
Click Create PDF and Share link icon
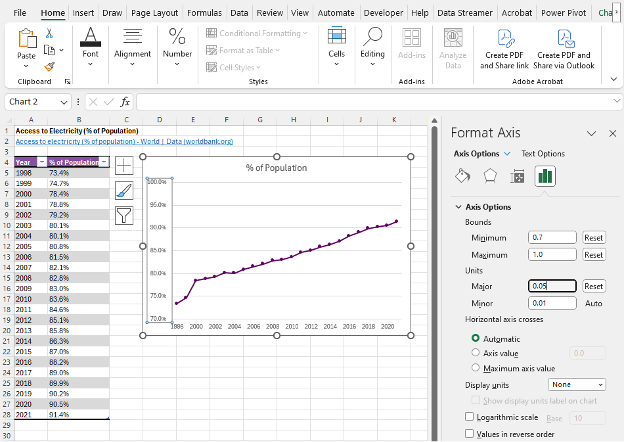(505, 39)
